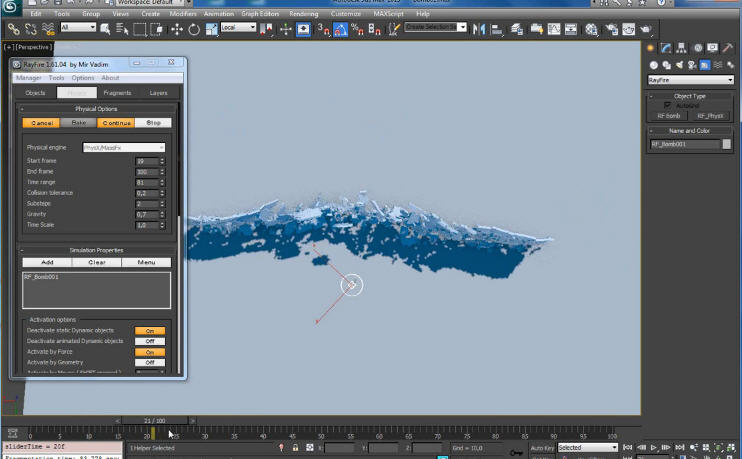Open the Utilities hammer tab
This screenshot has height=459, width=742.
coord(727,48)
